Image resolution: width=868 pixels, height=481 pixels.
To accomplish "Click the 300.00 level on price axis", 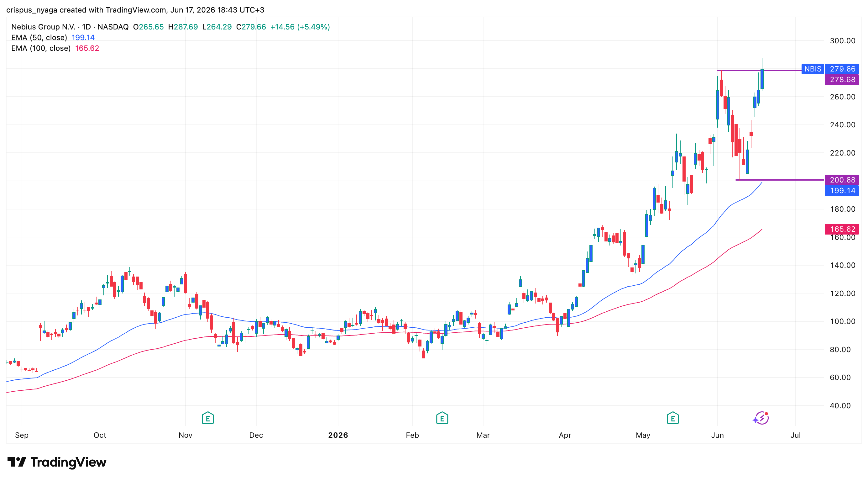I will tap(842, 41).
